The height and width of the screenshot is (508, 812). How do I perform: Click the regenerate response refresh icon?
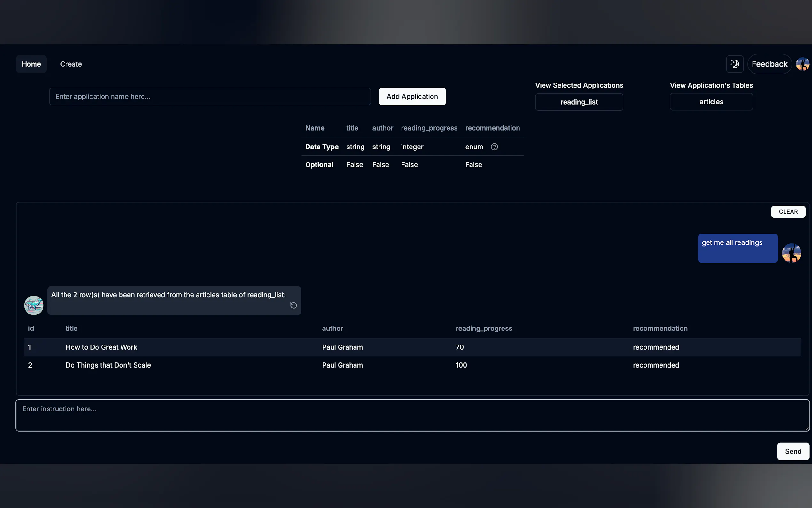[x=293, y=306]
